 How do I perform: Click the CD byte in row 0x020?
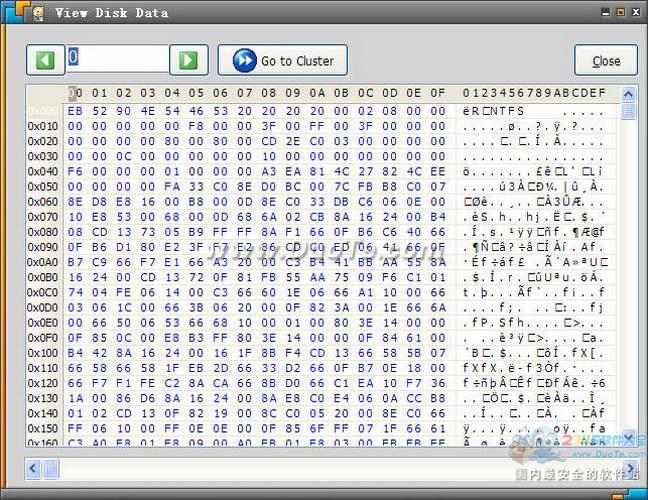(x=269, y=141)
